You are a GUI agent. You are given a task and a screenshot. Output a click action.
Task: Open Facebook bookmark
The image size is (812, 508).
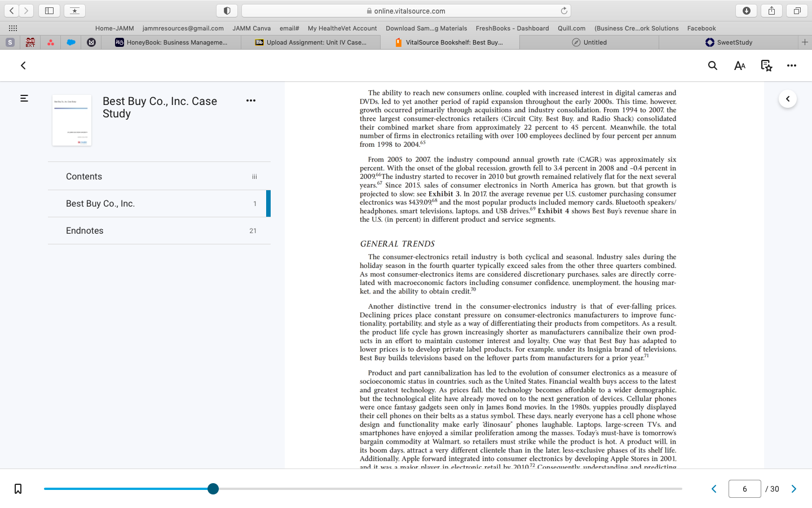pyautogui.click(x=701, y=28)
